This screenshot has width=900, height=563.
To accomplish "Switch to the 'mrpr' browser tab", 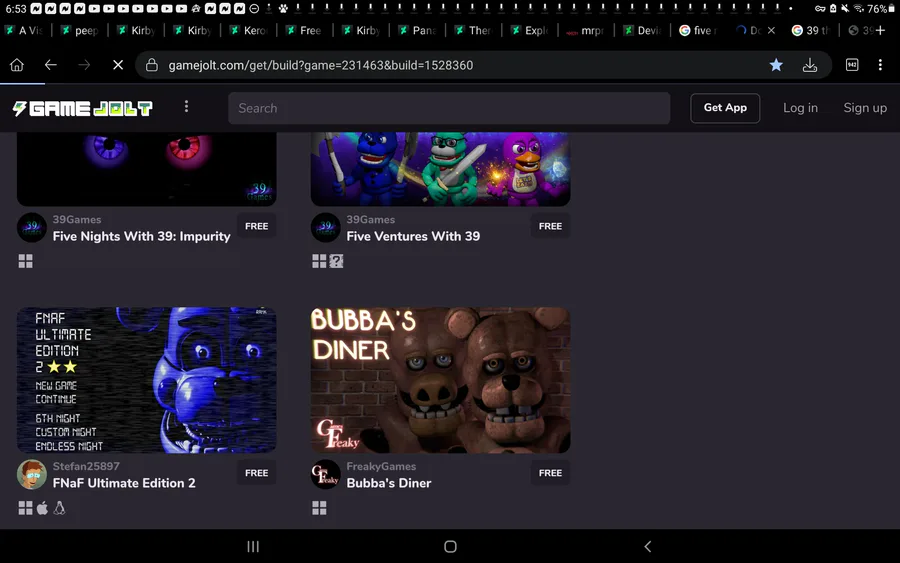I will pyautogui.click(x=586, y=30).
